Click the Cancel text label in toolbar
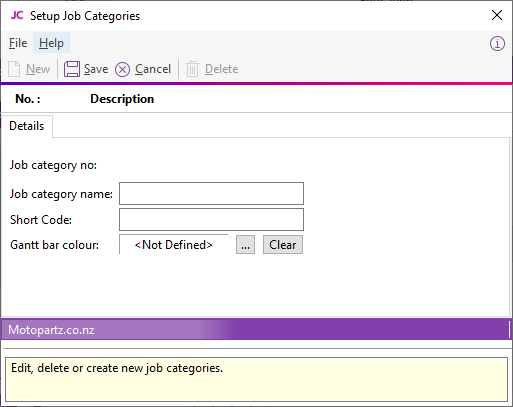Image resolution: width=513 pixels, height=407 pixels. 153,69
